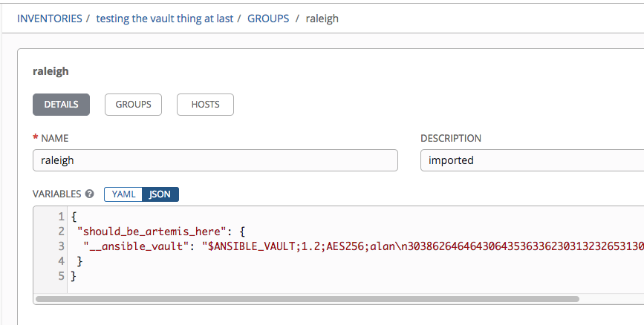This screenshot has height=325, width=644.
Task: Click the 'should_be_artemis_here' key in editor
Action: tap(152, 232)
